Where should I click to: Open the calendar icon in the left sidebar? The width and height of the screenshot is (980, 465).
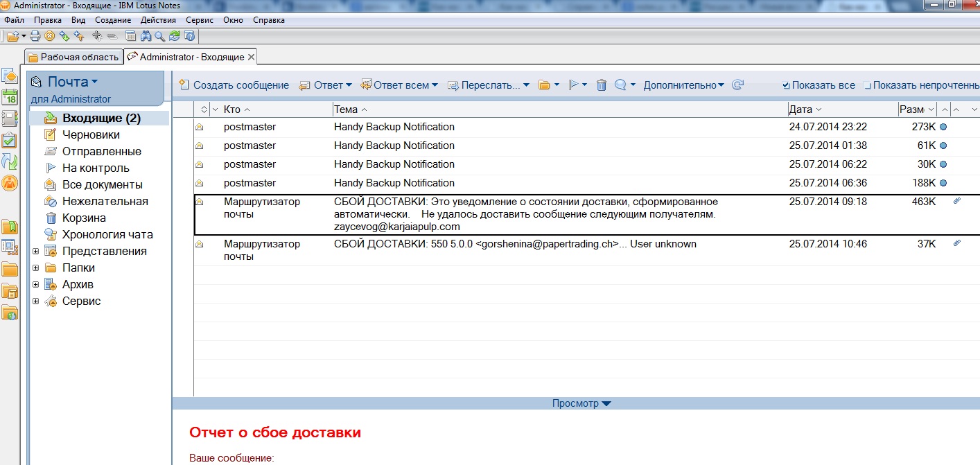10,97
